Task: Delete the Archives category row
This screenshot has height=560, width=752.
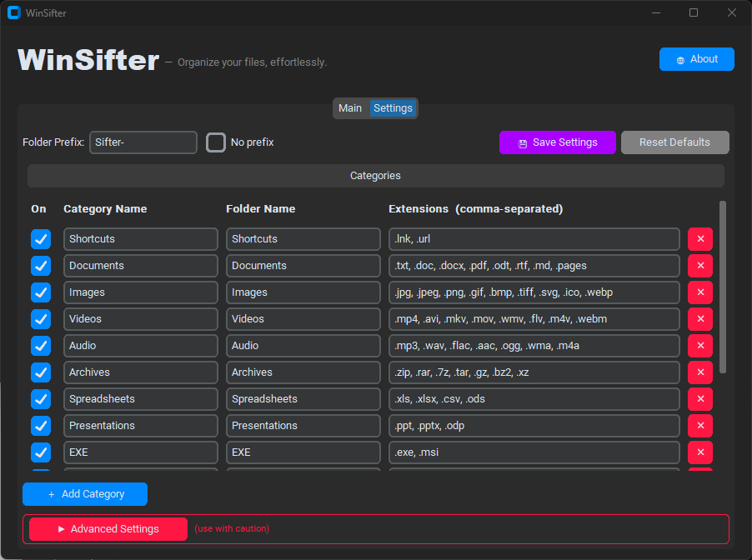Action: (x=700, y=372)
